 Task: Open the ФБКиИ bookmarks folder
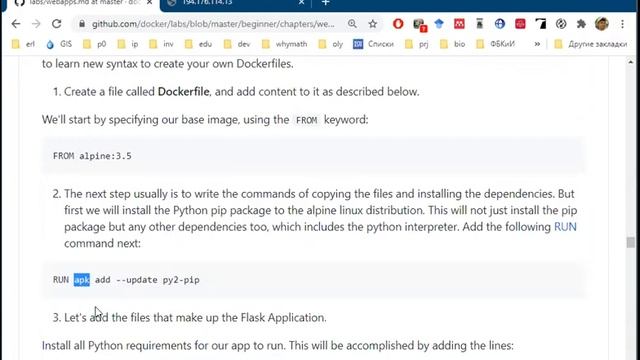(x=496, y=44)
